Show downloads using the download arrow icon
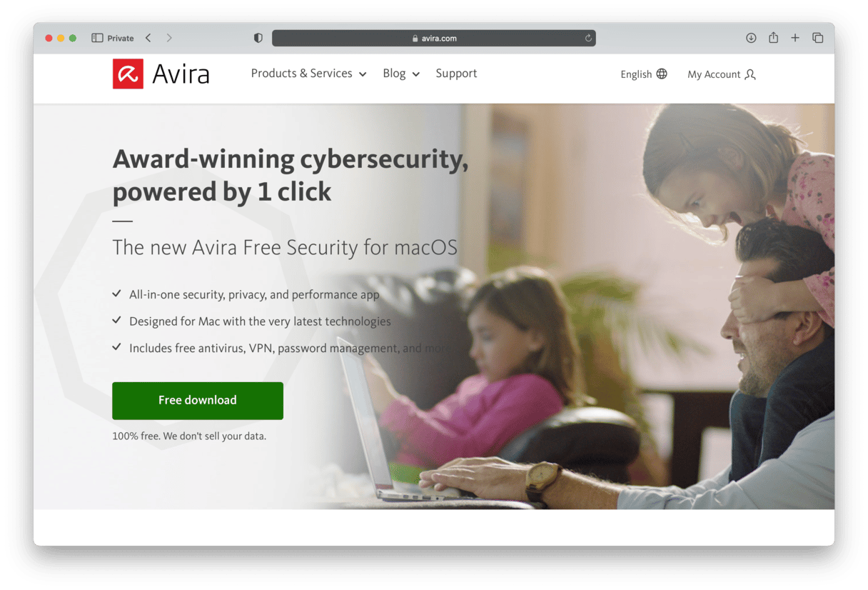 point(751,38)
